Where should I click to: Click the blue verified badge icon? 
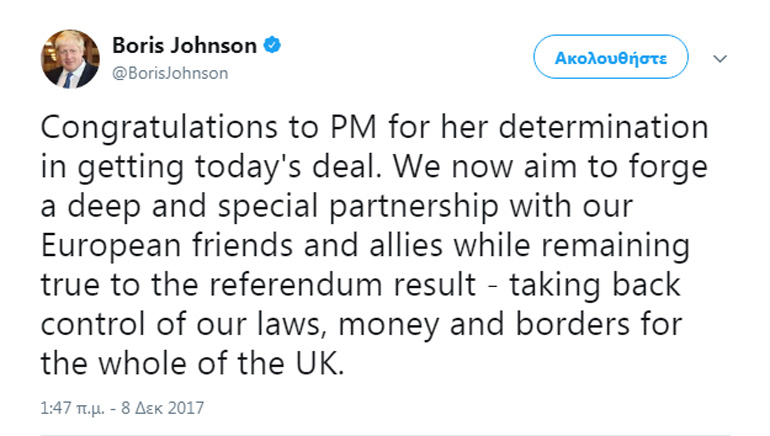[272, 45]
